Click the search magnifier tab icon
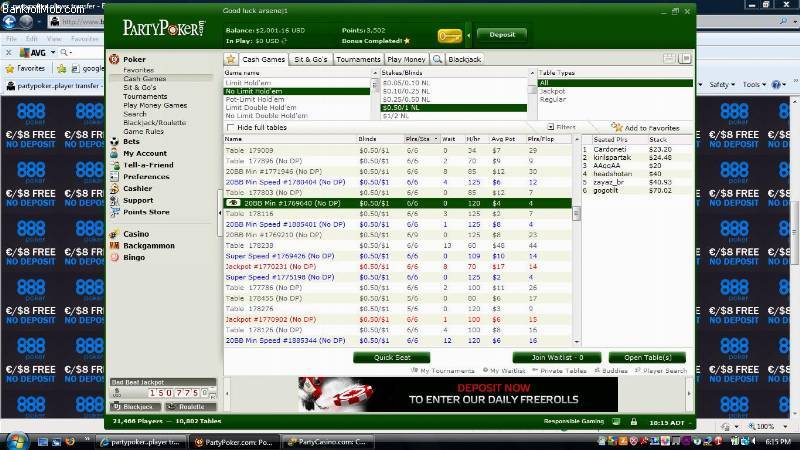This screenshot has width=800, height=450. [x=437, y=59]
